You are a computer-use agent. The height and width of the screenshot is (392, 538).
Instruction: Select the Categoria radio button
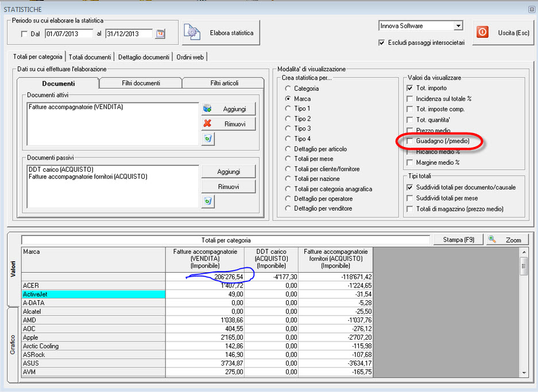click(287, 88)
